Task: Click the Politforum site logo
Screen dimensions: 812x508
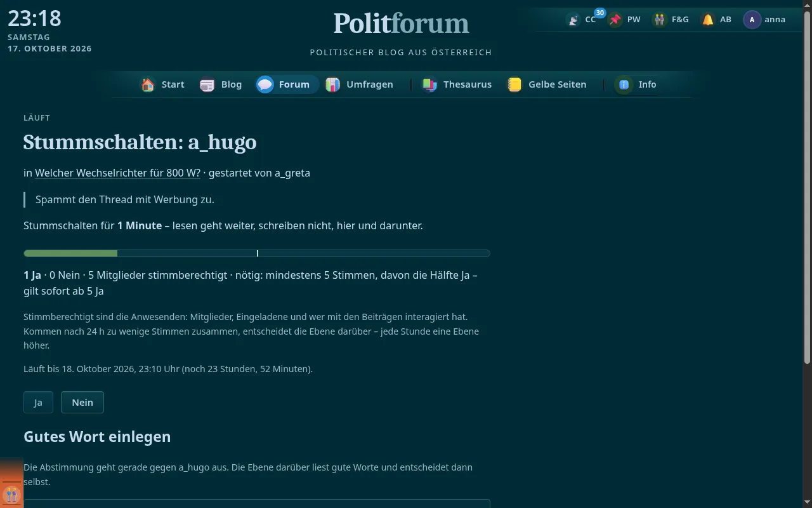Action: [401, 23]
